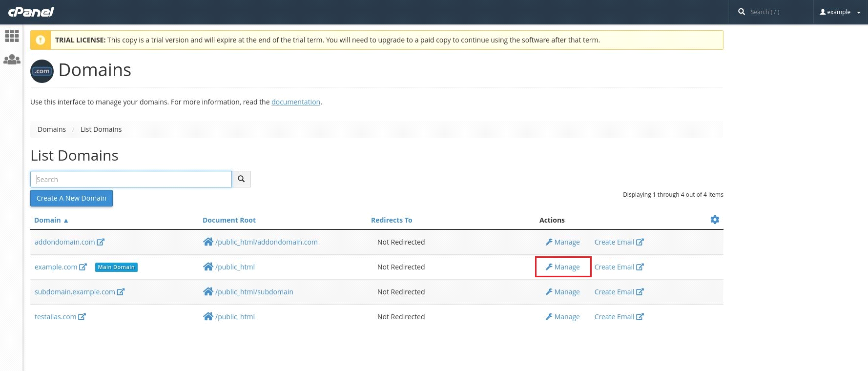Open /public_html/subdomain document root

point(254,292)
